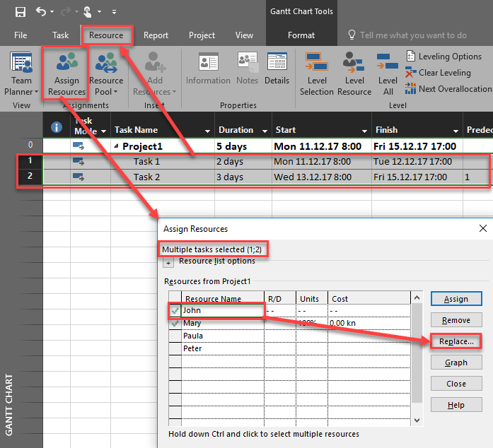Expand the Resource list options section

point(168,262)
